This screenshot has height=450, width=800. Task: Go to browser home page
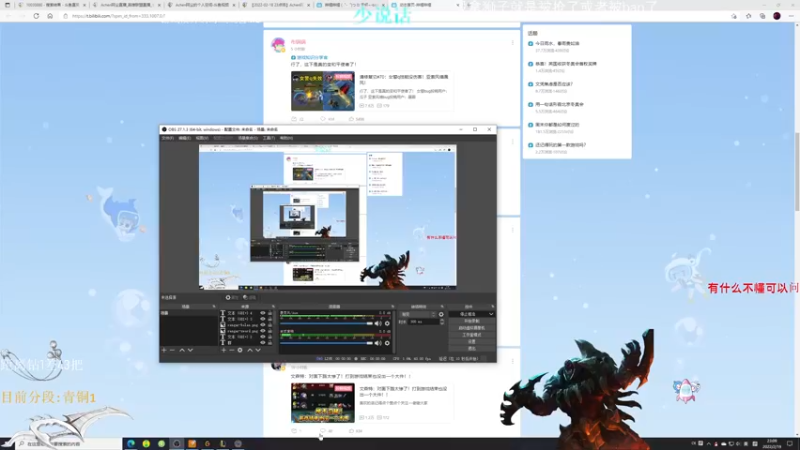pyautogui.click(x=50, y=16)
